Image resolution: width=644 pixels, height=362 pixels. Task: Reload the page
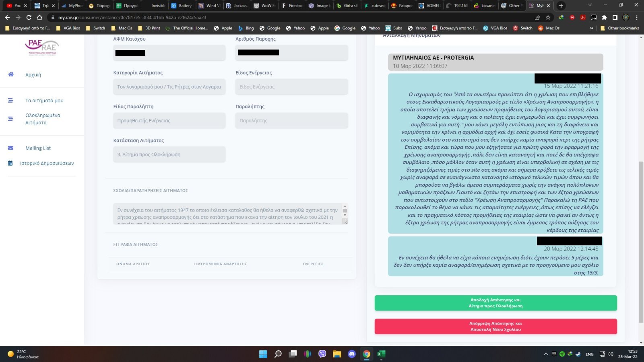29,17
